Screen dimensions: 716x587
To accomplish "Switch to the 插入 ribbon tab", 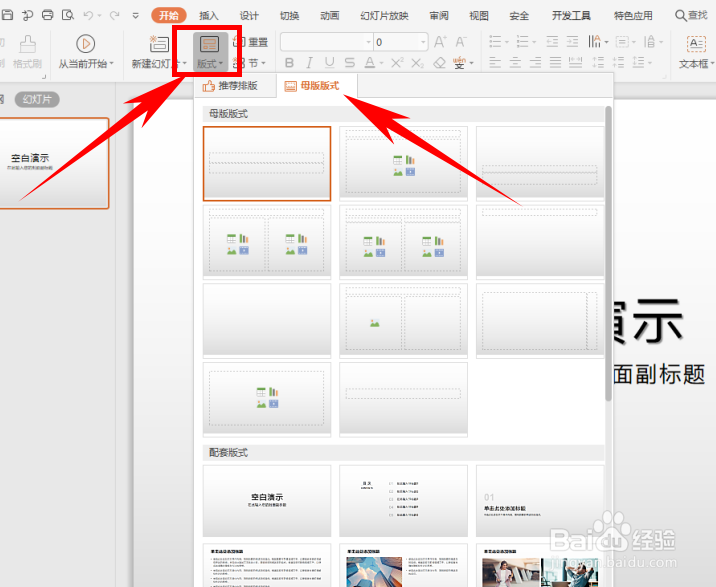I will 209,16.
